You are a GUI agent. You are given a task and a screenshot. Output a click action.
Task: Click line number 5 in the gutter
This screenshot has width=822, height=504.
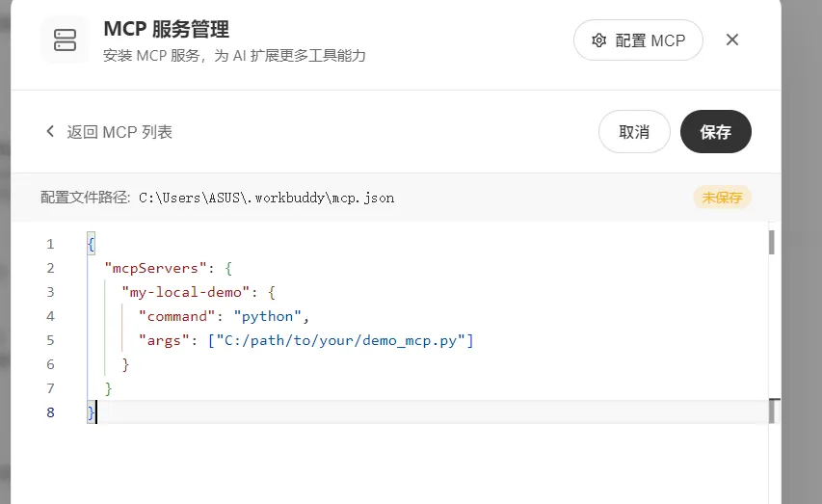50,340
